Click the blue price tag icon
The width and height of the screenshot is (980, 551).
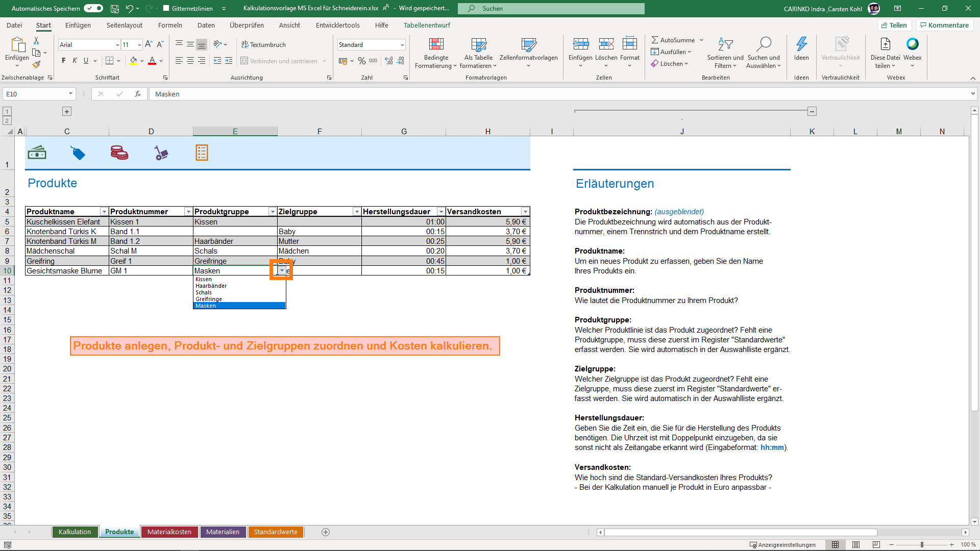pos(78,153)
